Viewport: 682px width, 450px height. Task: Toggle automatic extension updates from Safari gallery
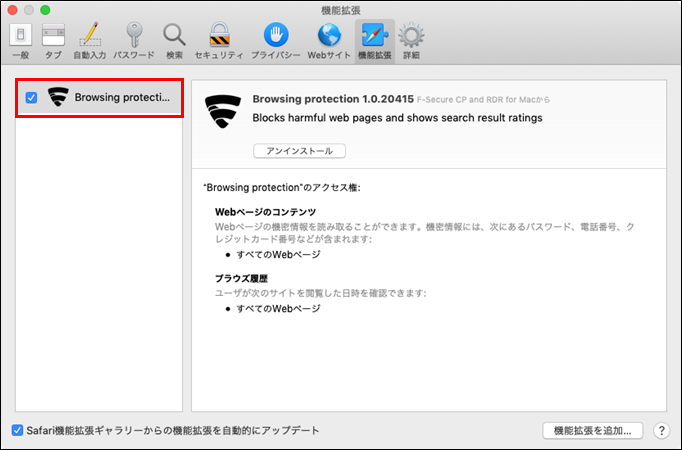[17, 430]
